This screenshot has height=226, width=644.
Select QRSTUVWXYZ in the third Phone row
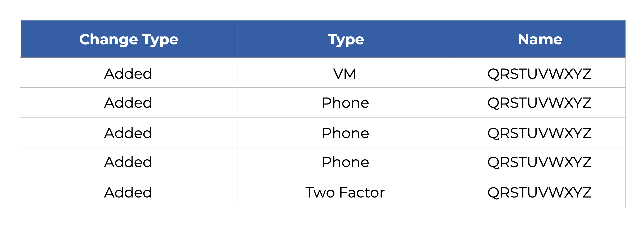[x=539, y=162]
